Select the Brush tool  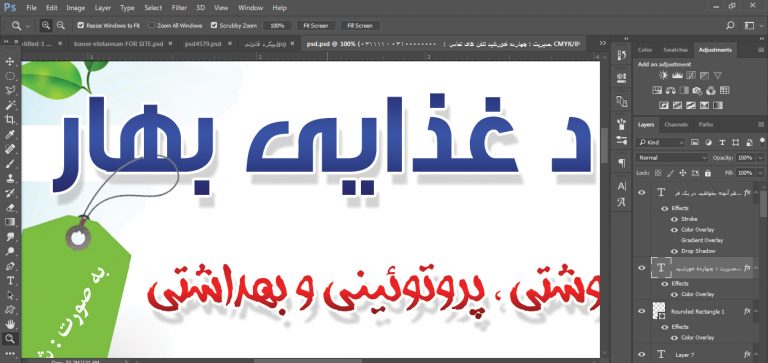tap(10, 164)
